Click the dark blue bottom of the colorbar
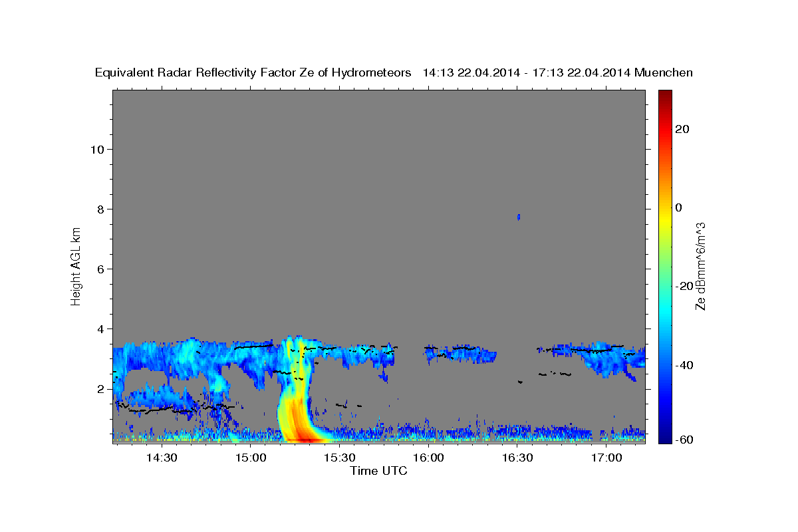The width and height of the screenshot is (798, 532). (664, 438)
